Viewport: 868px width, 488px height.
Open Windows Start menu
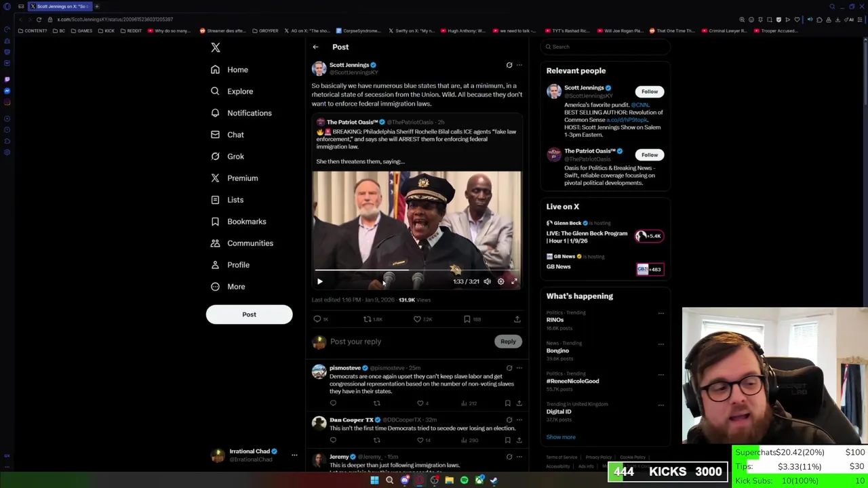374,481
